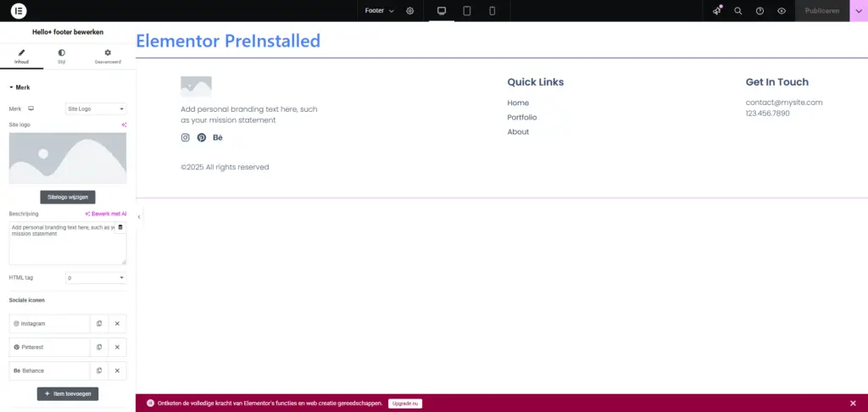Click contact@mysite.com email text

click(784, 103)
